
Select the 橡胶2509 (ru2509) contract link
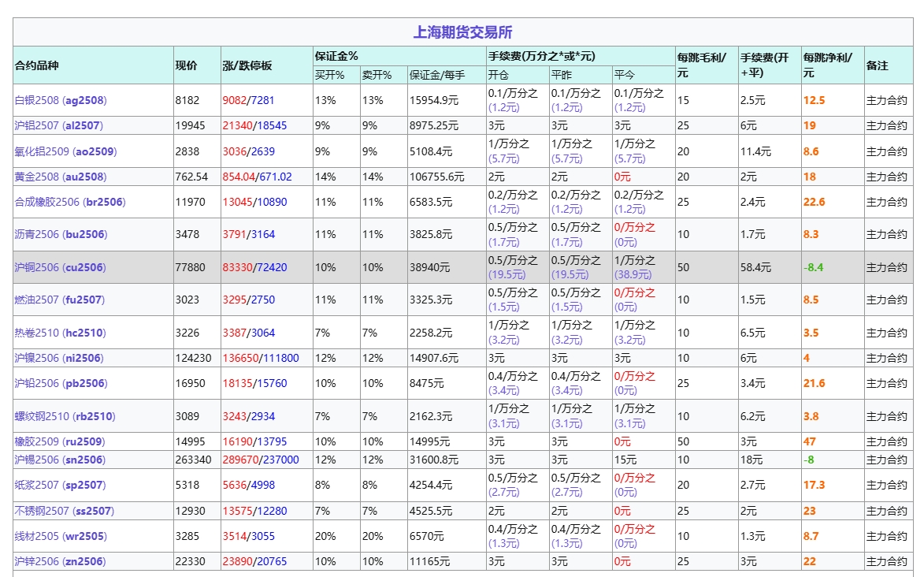click(60, 442)
